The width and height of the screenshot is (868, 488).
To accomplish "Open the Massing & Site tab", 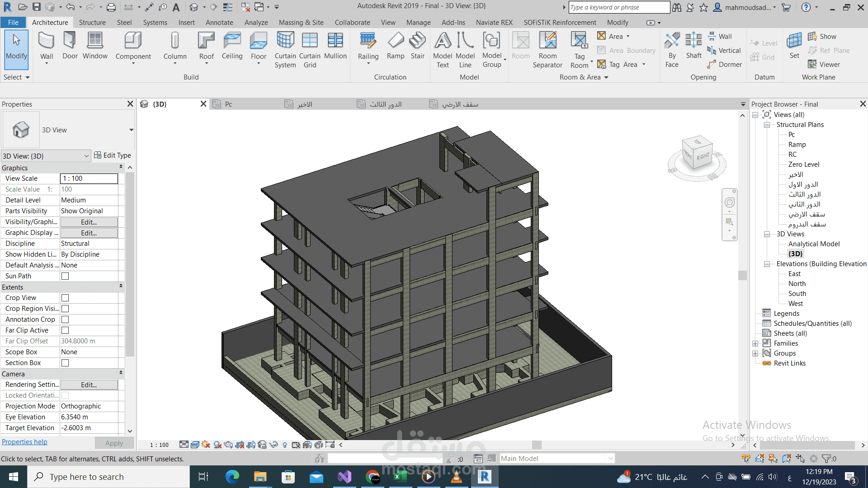I will click(x=301, y=23).
